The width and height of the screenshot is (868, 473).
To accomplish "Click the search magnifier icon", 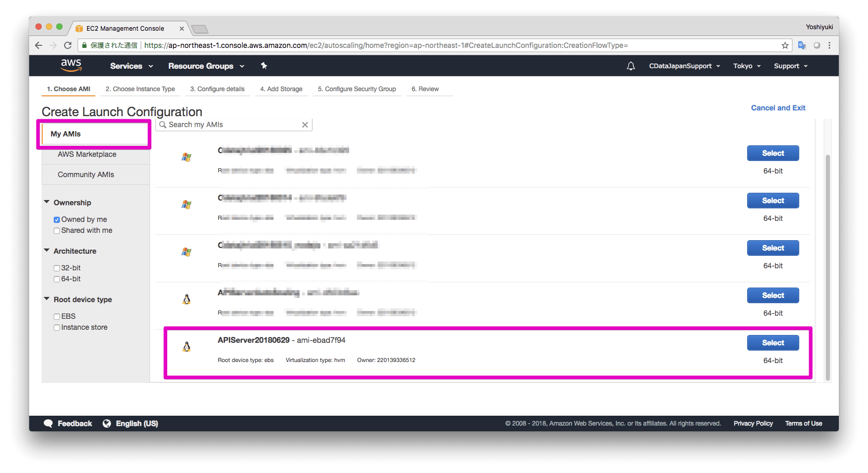I will click(x=163, y=125).
